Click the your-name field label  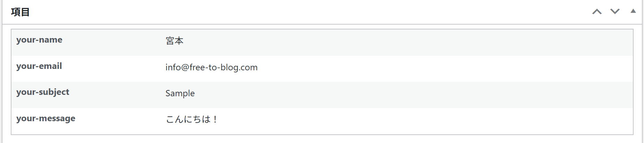pos(39,40)
